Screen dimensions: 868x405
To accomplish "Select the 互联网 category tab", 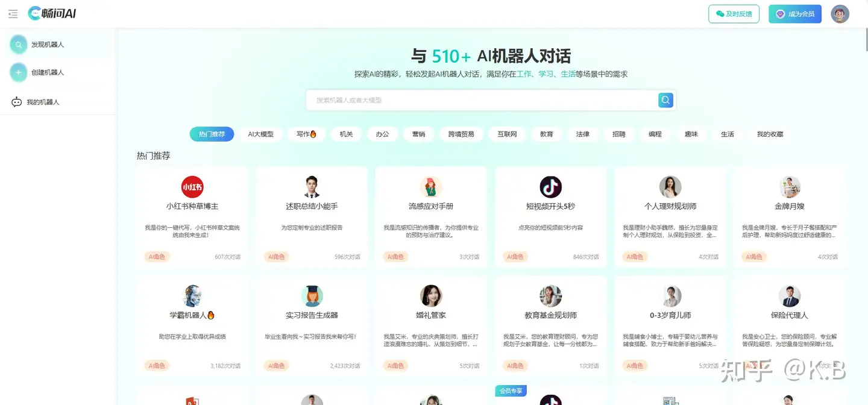I will (x=507, y=134).
